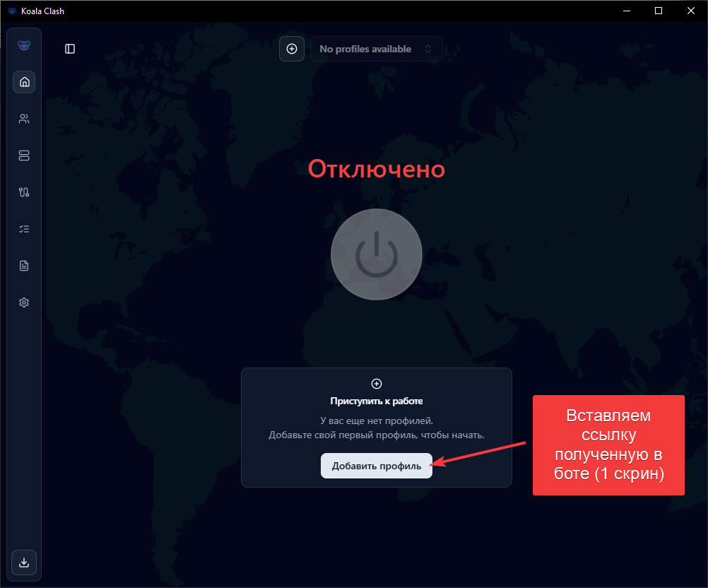This screenshot has width=708, height=588.
Task: Open the Rules checklist section
Action: point(23,228)
